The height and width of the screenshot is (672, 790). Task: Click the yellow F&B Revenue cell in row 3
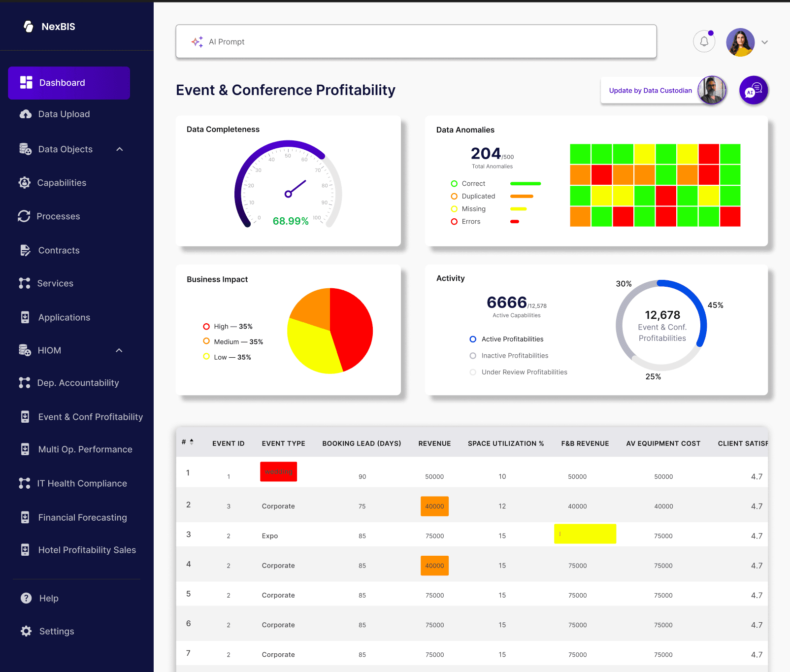pos(585,534)
